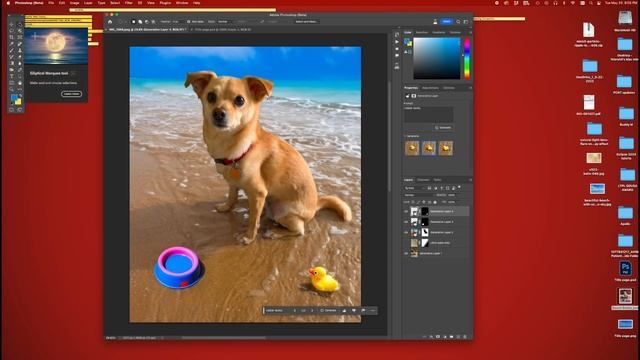This screenshot has height=360, width=640.
Task: Show next variation arrow in contextual taskbar
Action: pos(312,311)
